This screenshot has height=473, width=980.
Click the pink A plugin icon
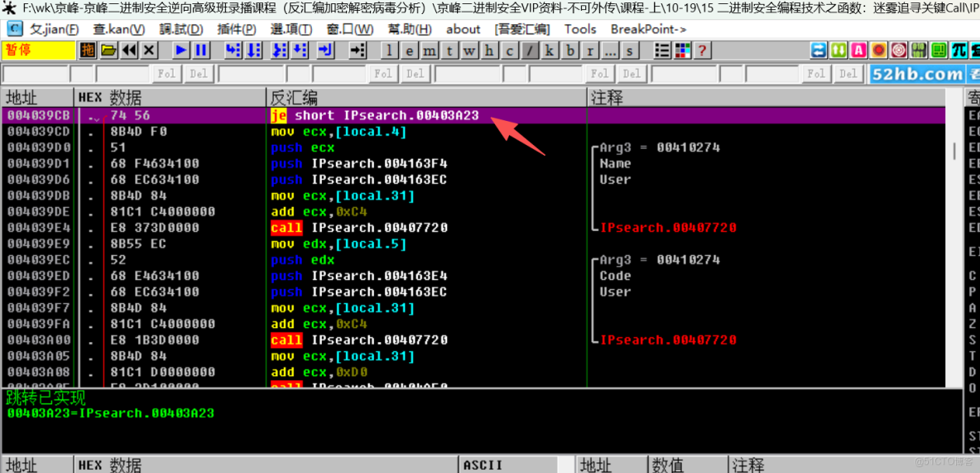[x=859, y=51]
